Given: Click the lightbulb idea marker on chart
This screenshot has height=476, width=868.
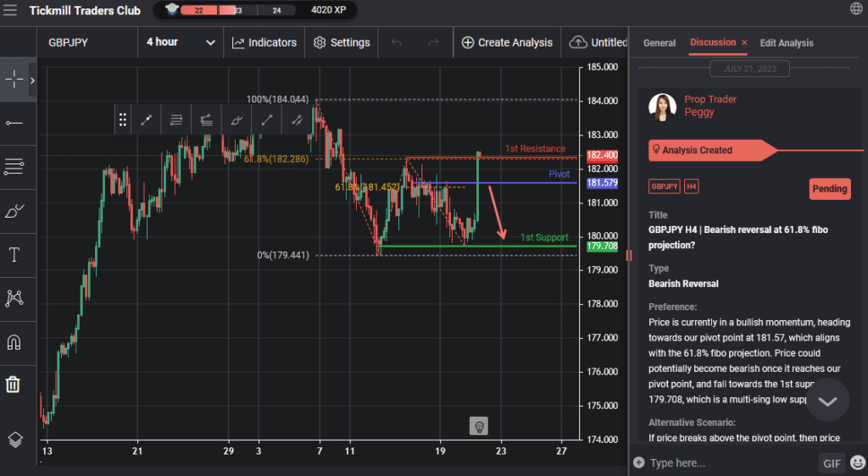Looking at the screenshot, I should coord(479,426).
